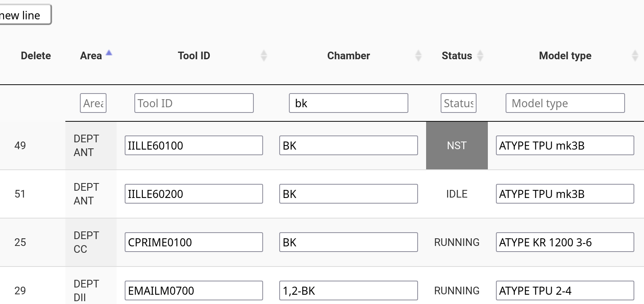Click the DEPT CC area cell
The height and width of the screenshot is (304, 644).
pos(91,242)
